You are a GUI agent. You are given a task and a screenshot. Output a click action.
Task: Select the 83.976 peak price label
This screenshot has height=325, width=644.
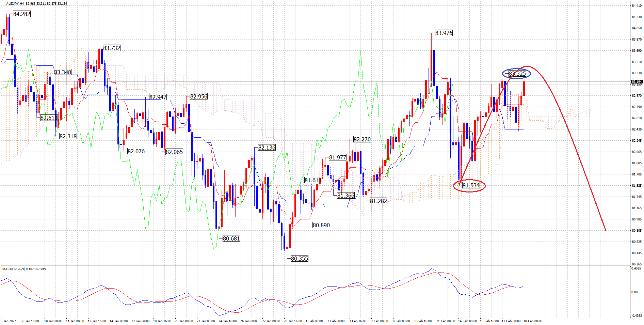click(x=444, y=33)
